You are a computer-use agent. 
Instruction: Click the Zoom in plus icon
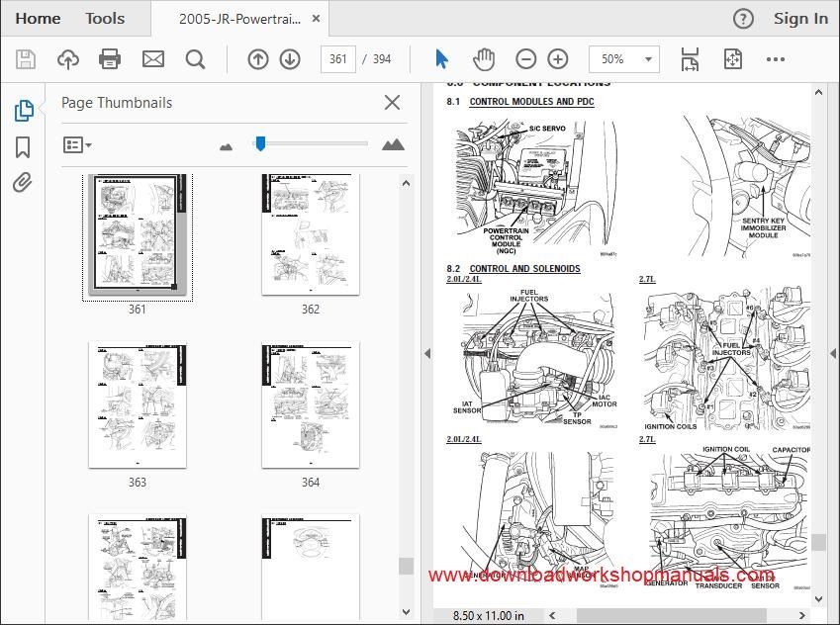point(558,59)
